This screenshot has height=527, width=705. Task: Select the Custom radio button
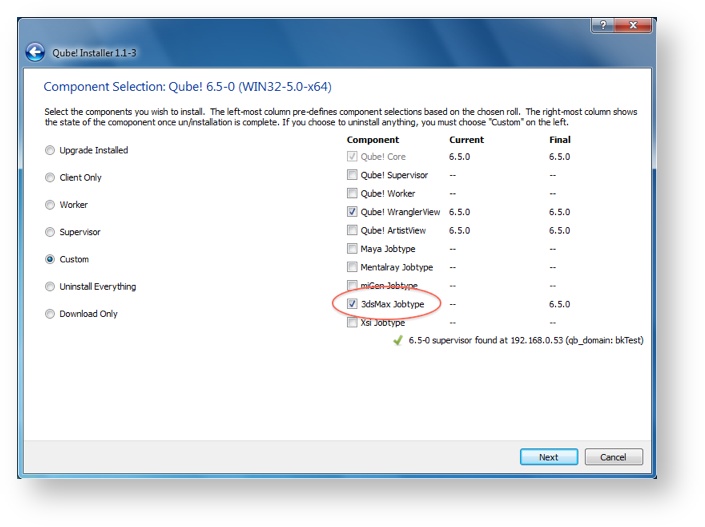coord(50,259)
